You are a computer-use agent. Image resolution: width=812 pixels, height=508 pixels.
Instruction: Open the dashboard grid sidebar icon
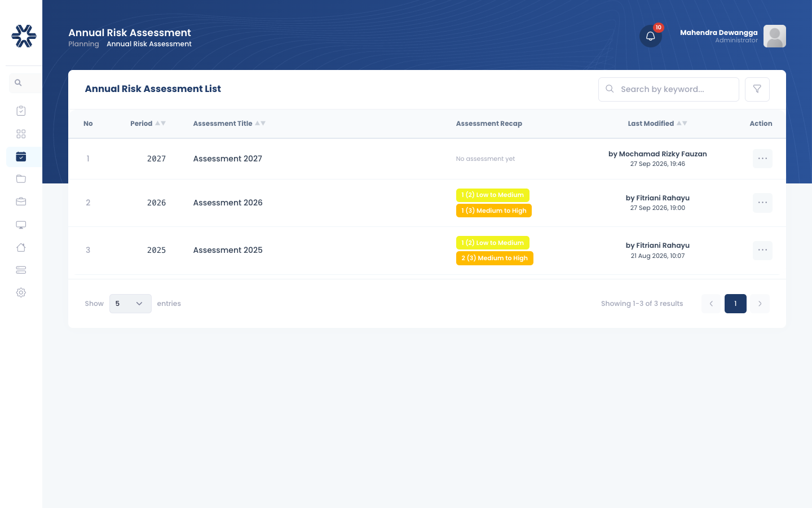click(21, 134)
